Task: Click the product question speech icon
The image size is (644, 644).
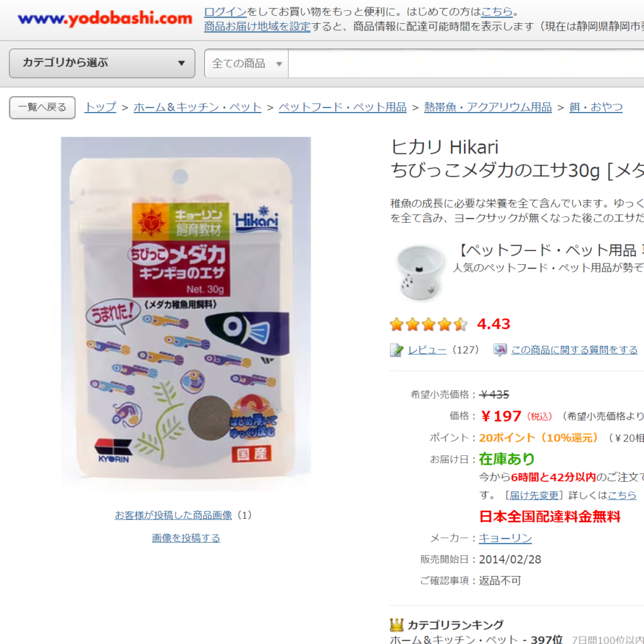Action: click(x=500, y=350)
